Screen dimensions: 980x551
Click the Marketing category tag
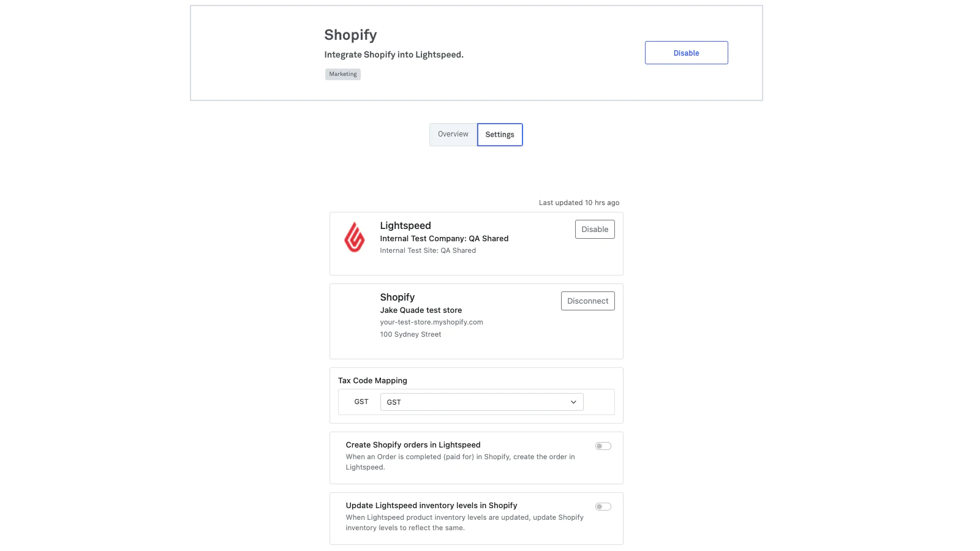(343, 74)
